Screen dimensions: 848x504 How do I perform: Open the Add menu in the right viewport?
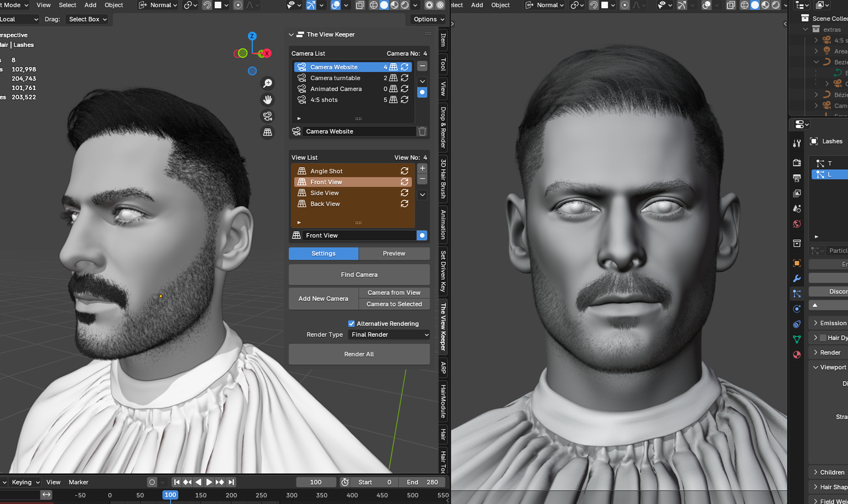pos(477,5)
